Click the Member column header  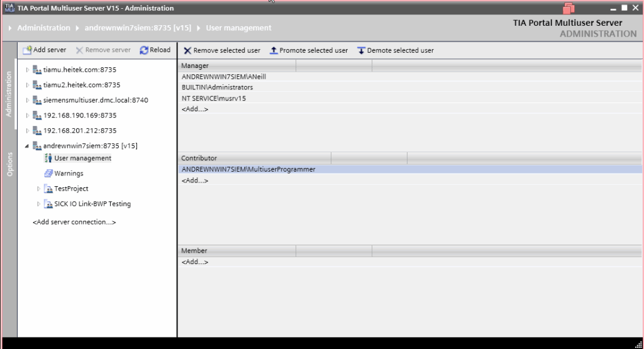tap(237, 251)
